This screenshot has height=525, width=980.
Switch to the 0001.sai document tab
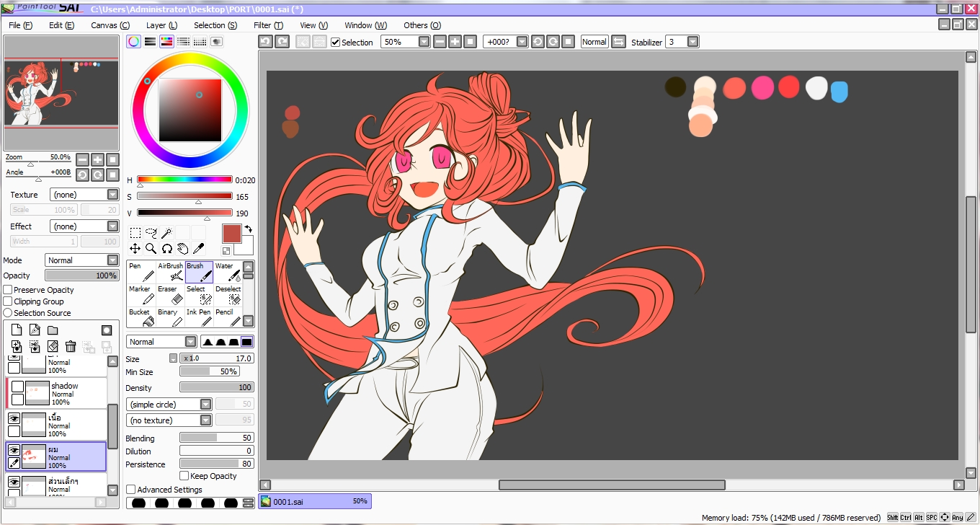315,501
